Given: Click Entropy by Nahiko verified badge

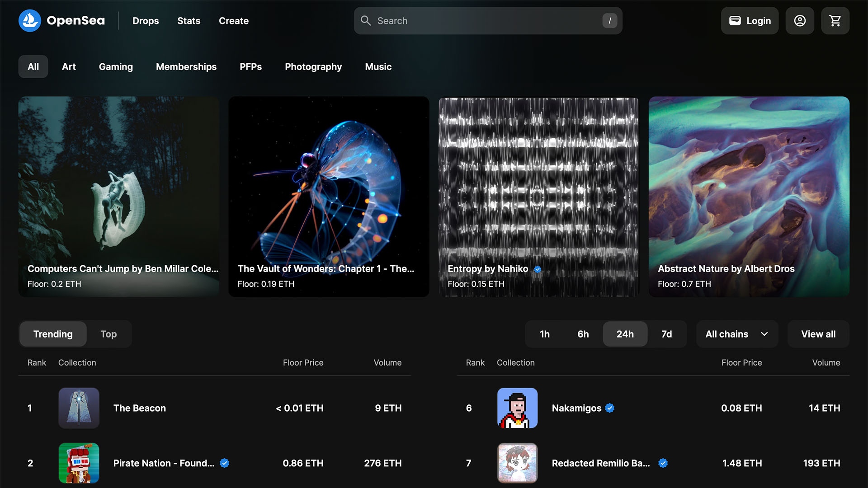Looking at the screenshot, I should coord(538,269).
